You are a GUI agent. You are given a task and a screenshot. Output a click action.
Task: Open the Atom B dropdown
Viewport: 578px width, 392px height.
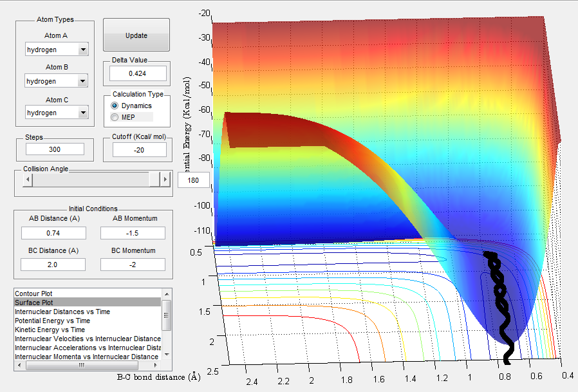coord(57,81)
